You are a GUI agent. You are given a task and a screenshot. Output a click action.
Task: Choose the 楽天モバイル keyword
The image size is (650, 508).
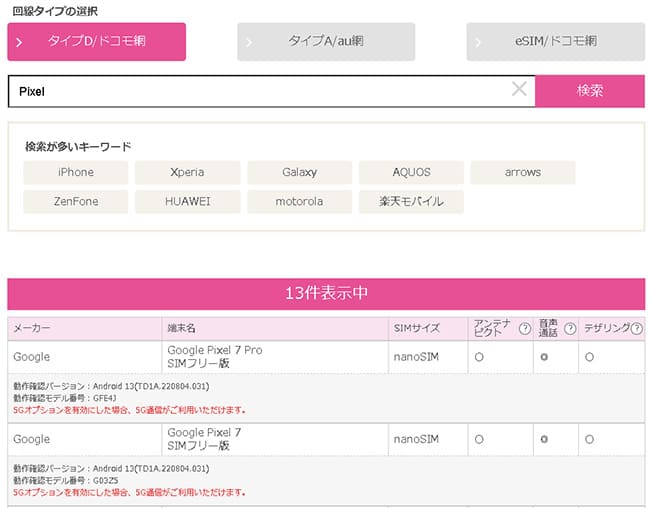(x=411, y=202)
